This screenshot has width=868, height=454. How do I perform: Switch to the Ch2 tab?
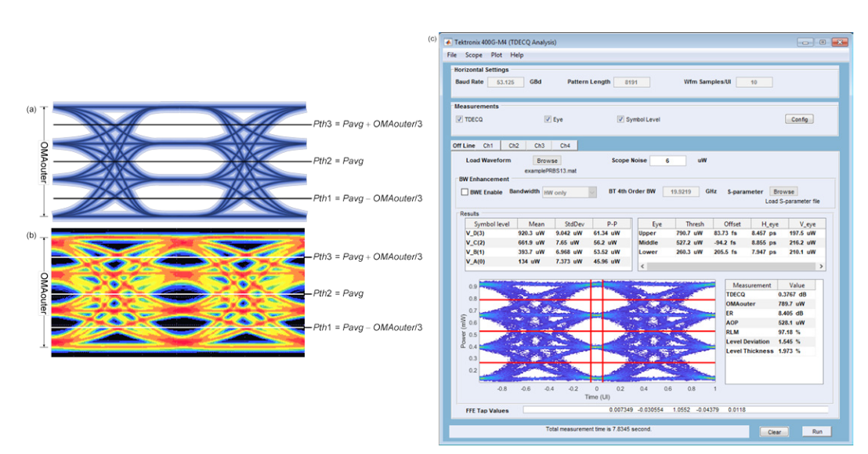point(512,144)
